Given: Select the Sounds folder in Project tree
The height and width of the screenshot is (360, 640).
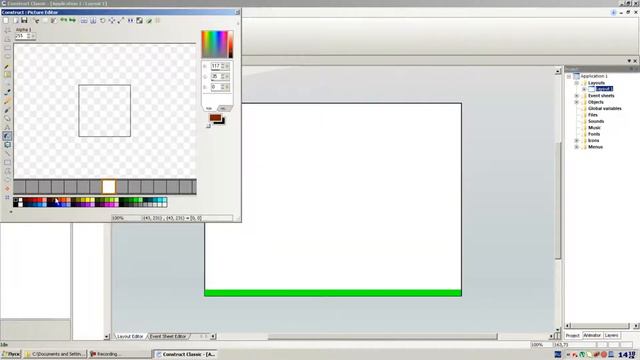Looking at the screenshot, I should 596,121.
